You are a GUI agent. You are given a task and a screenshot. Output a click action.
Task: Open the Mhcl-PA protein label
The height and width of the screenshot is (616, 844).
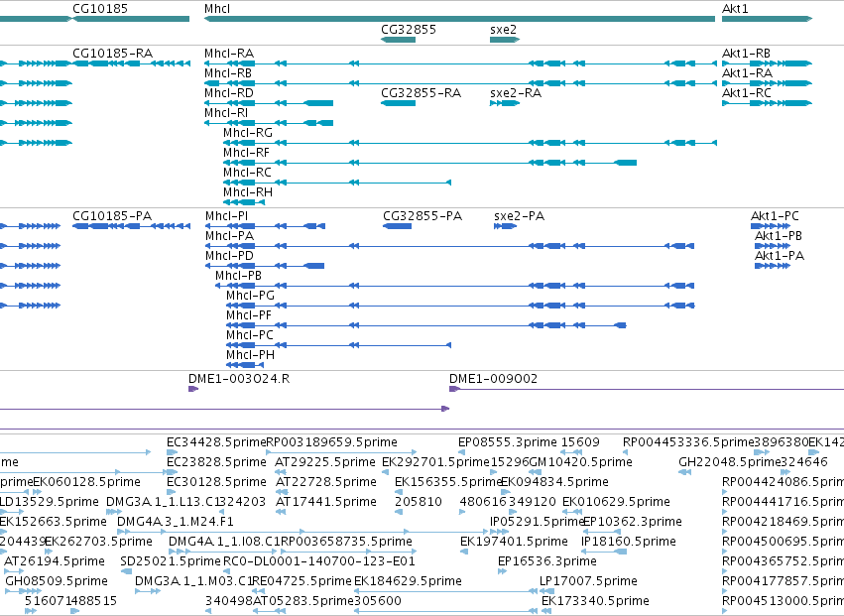coord(229,236)
